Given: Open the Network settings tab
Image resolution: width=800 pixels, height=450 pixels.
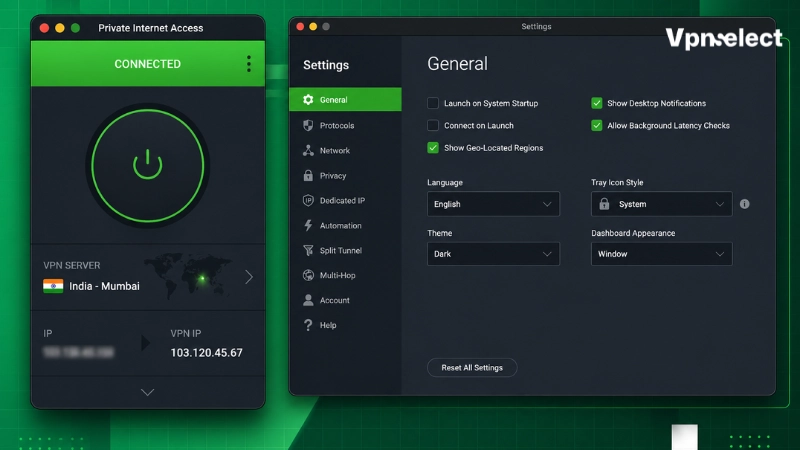Looking at the screenshot, I should (345, 150).
